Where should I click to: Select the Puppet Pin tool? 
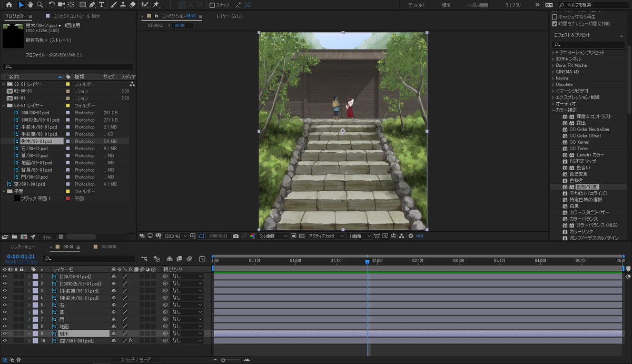click(x=156, y=5)
